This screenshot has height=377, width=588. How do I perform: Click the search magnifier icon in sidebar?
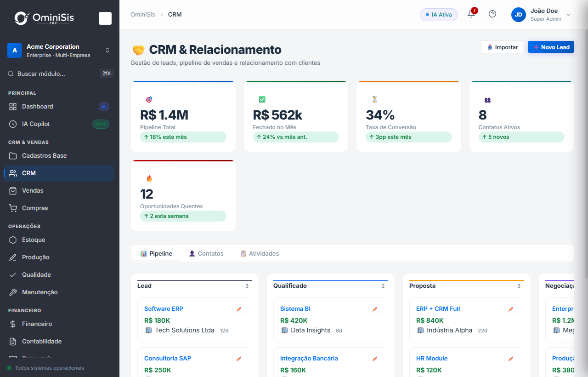click(11, 74)
